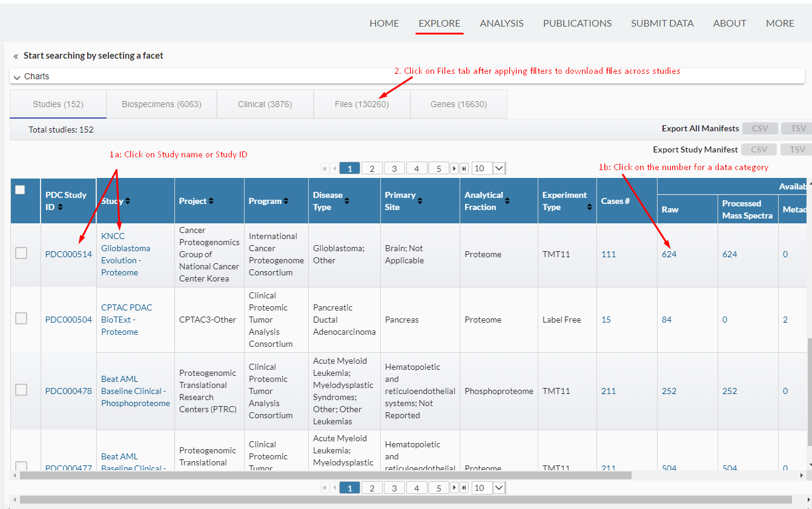Click the table's horizontal scrollbar
Image resolution: width=812 pixels, height=509 pixels.
pyautogui.click(x=325, y=476)
